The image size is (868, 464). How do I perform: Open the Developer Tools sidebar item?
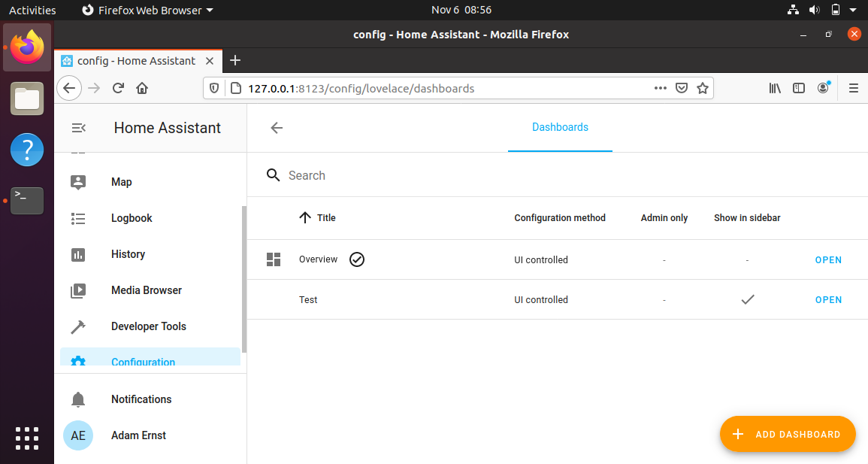pyautogui.click(x=150, y=326)
